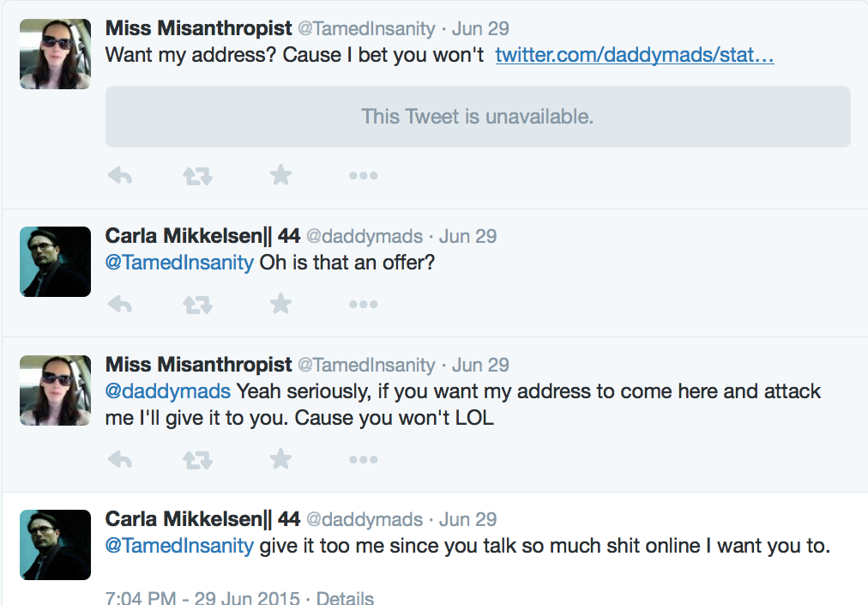
Task: Favorite the "Yeah seriously" tweet
Action: (280, 460)
